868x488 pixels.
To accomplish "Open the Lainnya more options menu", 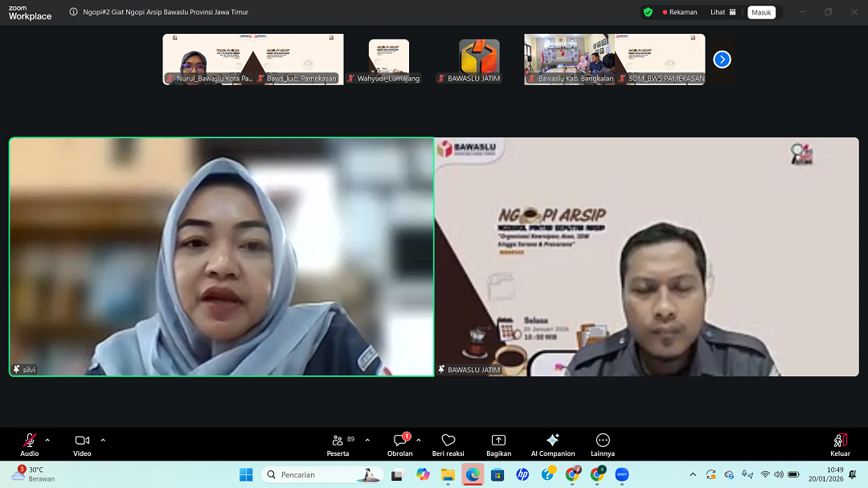I will pos(603,445).
